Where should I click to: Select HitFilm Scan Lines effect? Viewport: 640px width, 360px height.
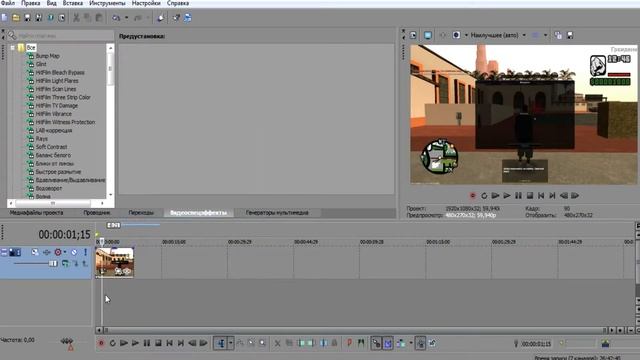pyautogui.click(x=56, y=89)
